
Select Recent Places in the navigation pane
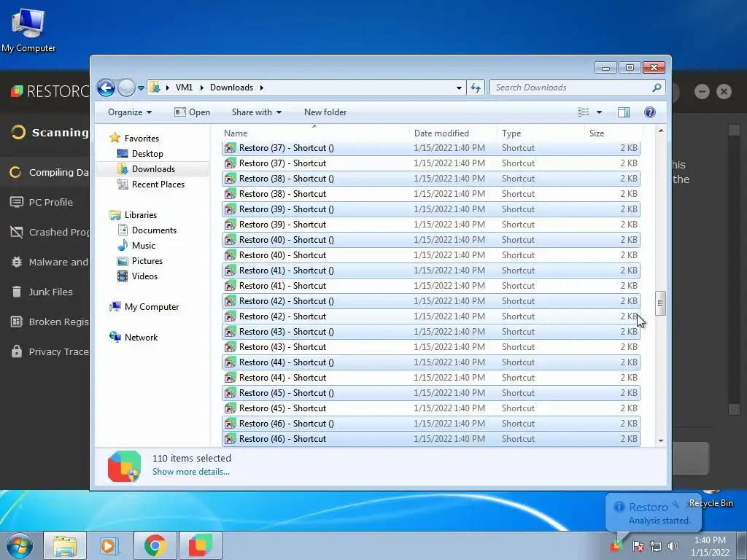tap(158, 184)
